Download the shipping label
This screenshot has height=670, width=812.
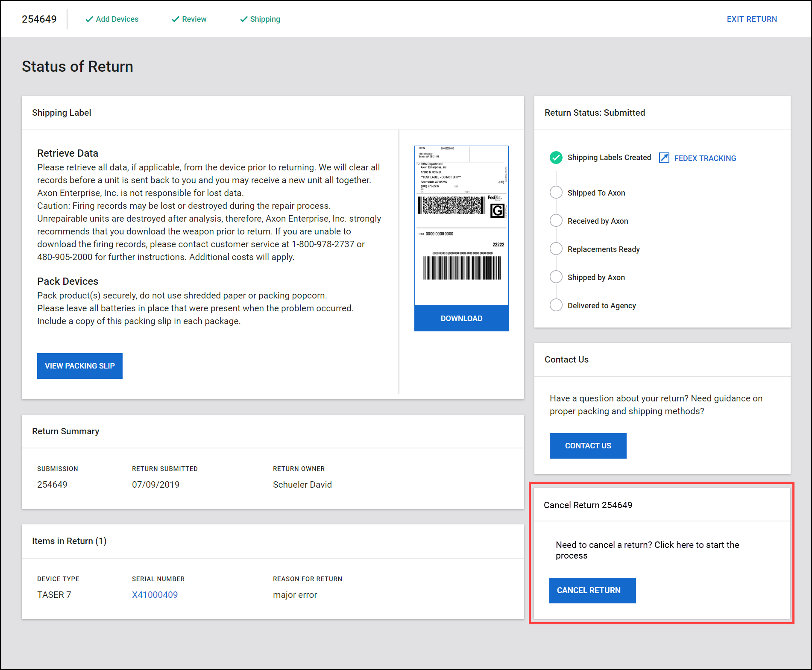pyautogui.click(x=461, y=318)
